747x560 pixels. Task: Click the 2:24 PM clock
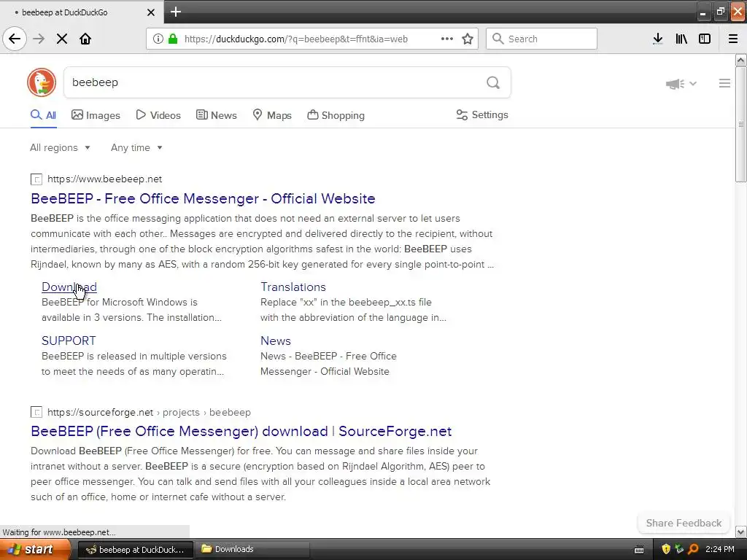[x=720, y=549]
